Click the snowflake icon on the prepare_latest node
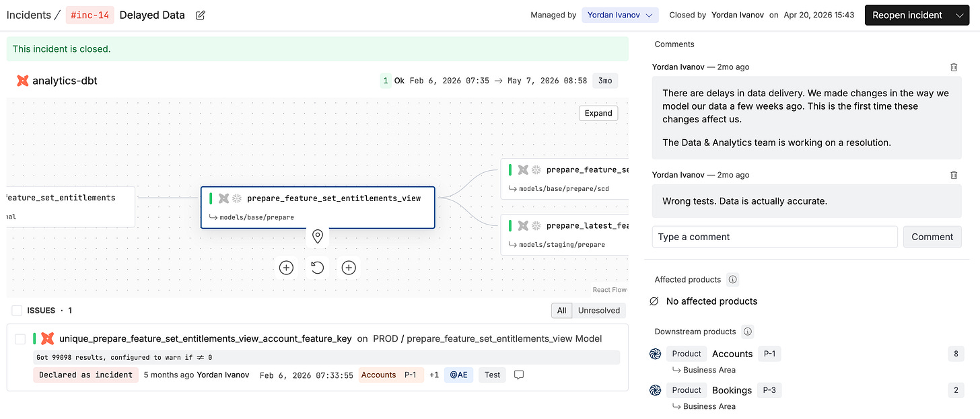This screenshot has width=980, height=419. coord(536,226)
